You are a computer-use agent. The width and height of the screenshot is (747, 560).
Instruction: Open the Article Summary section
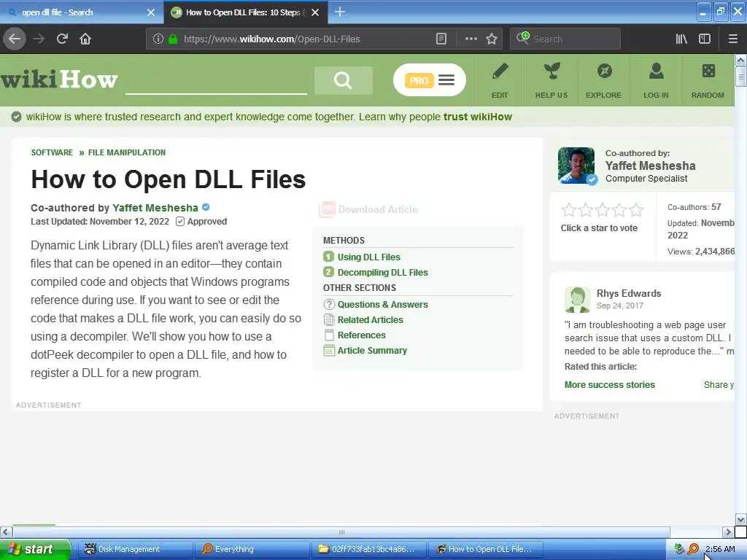click(372, 351)
